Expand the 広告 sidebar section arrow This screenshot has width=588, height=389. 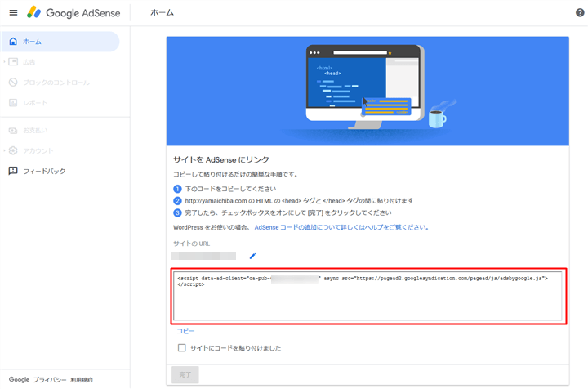tap(4, 62)
